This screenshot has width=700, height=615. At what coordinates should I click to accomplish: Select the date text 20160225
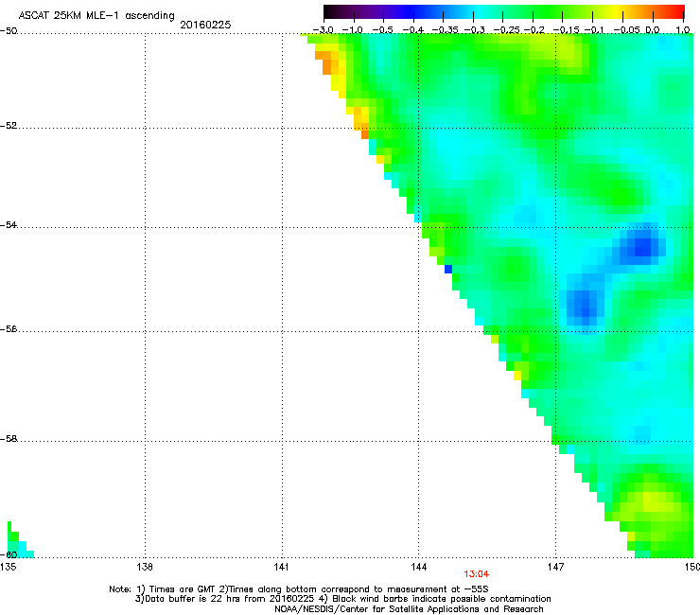pos(205,25)
